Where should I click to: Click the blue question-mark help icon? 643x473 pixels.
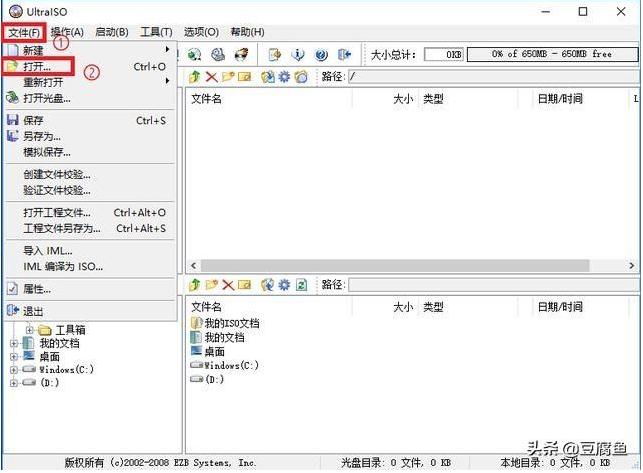point(321,54)
